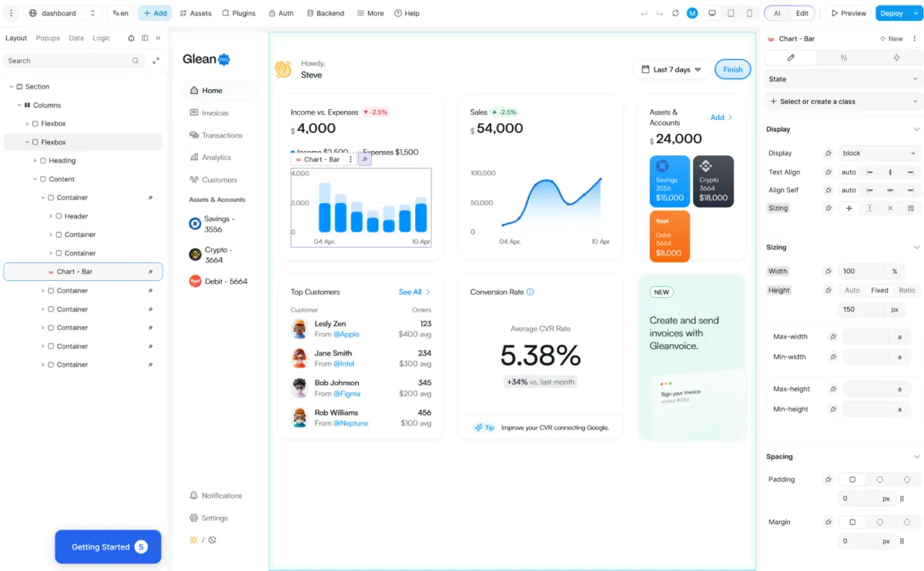Open the dashboard page dropdown
Screen dimensions: 924x571
[63, 13]
